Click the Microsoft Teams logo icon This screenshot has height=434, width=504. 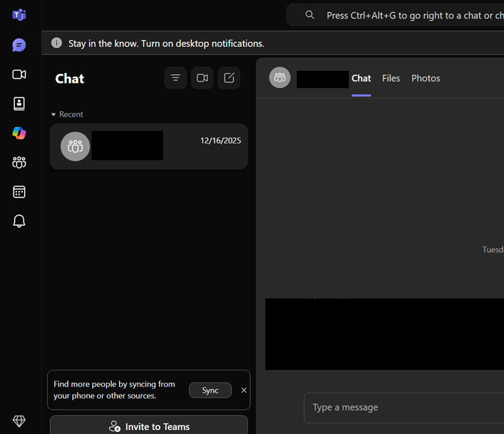click(x=19, y=15)
